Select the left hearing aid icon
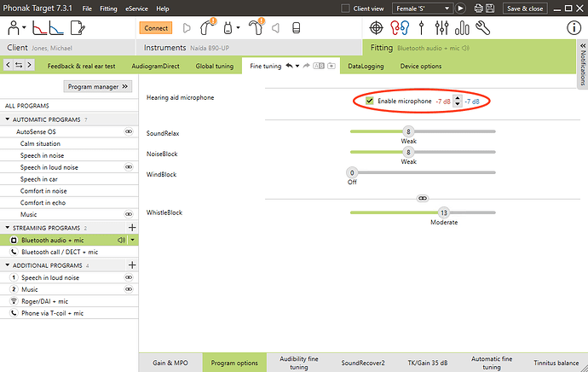This screenshot has width=588, height=372. coord(206,27)
